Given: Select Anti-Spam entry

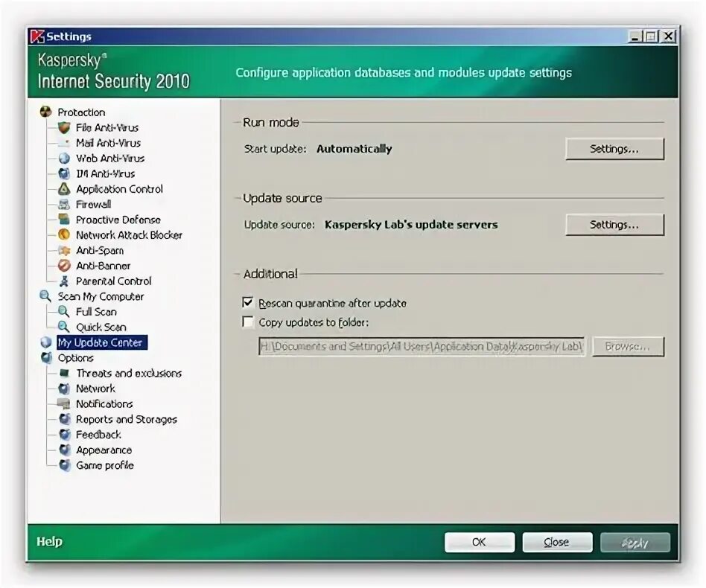Looking at the screenshot, I should [x=100, y=250].
